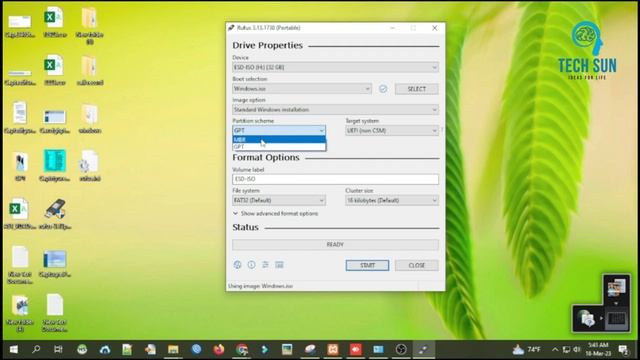Viewport: 640px width, 360px height.
Task: Open File Explorer from the taskbar
Action: coord(173,349)
